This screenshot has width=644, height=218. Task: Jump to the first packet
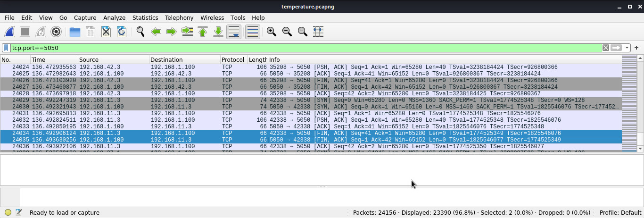coord(203,32)
